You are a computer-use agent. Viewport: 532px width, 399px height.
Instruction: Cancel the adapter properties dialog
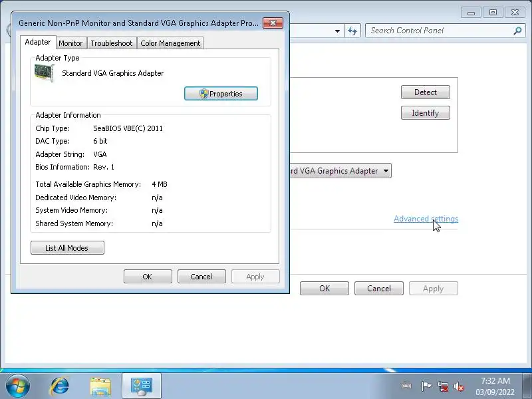click(201, 277)
